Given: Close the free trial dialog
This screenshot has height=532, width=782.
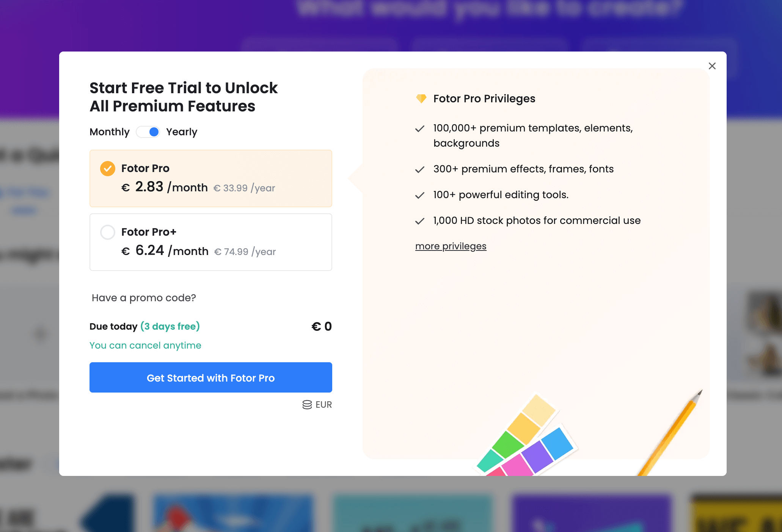Looking at the screenshot, I should click(x=712, y=66).
